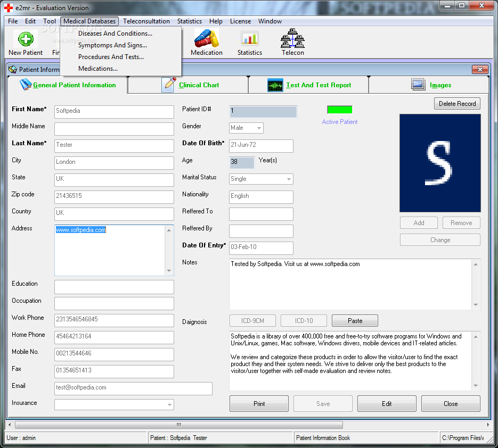Screen dimensions: 498x448
Task: Open the Edit menu
Action: coord(30,21)
